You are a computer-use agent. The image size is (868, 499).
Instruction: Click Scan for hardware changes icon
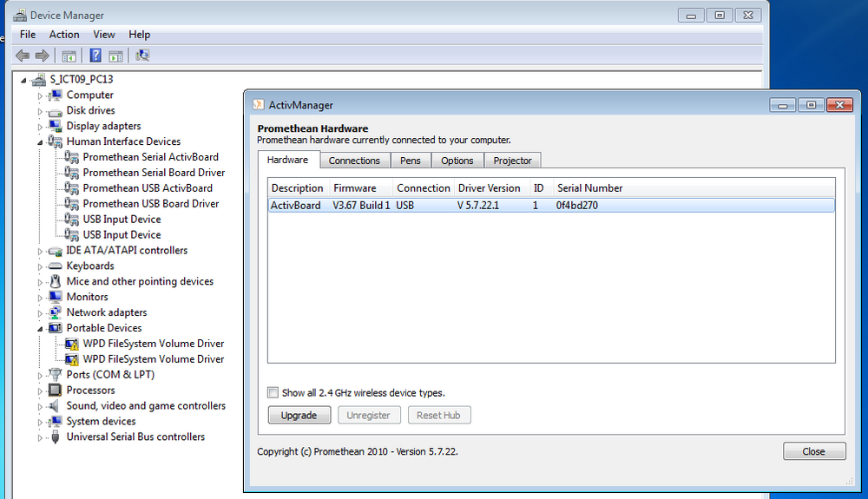(x=142, y=56)
